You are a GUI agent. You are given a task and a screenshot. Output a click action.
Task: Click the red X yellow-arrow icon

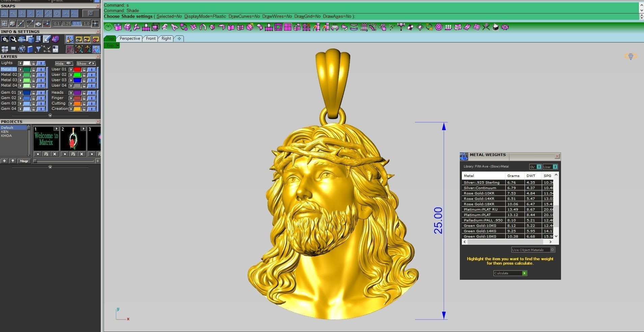point(96,39)
